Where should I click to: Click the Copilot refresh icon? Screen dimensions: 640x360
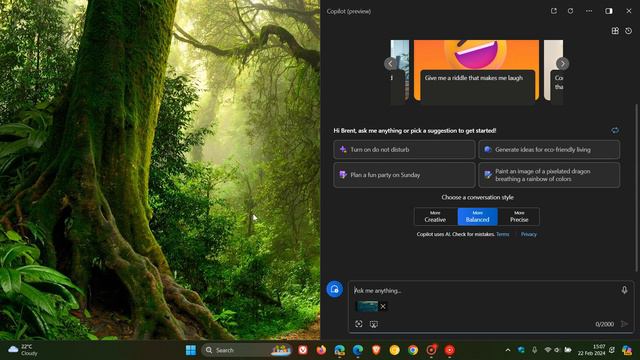tap(571, 11)
